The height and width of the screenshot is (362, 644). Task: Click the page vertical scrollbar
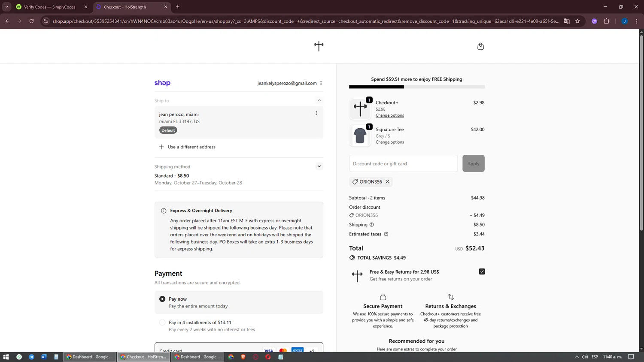click(641, 133)
